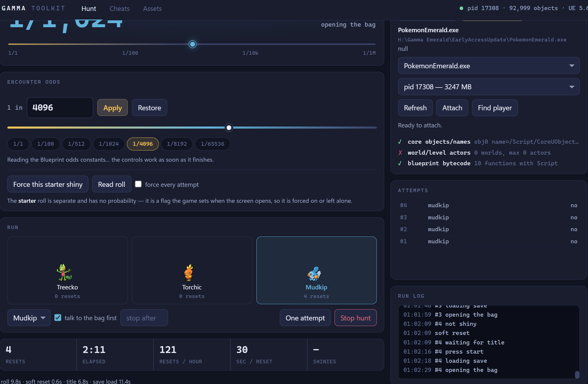Viewport: 588px width, 384px height.
Task: Refresh the process list
Action: (x=415, y=108)
